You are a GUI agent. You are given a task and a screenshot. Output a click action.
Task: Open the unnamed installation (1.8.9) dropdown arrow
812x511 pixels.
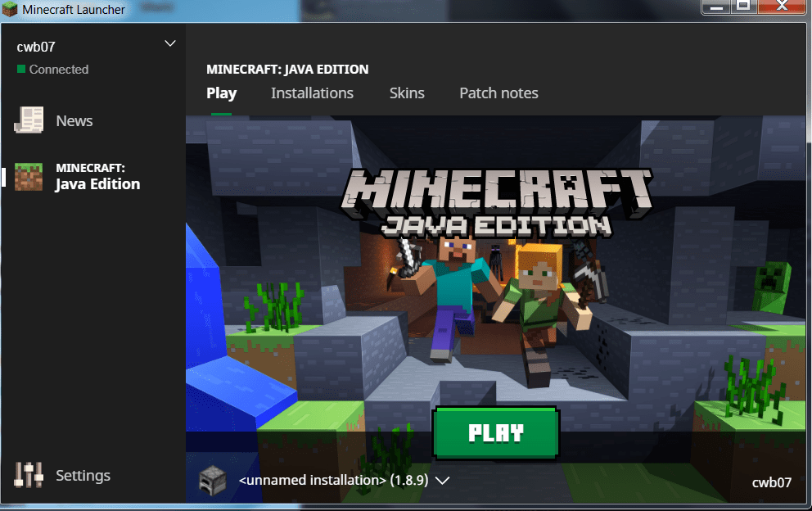click(442, 481)
